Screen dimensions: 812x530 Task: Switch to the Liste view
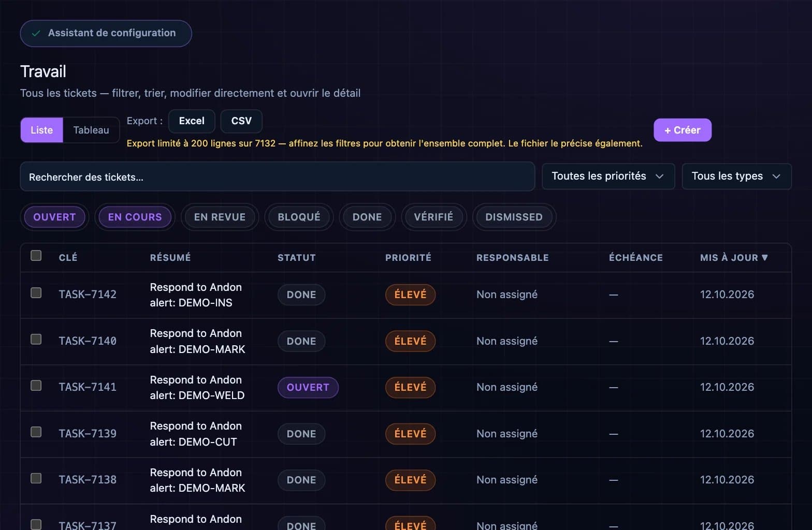pos(41,130)
